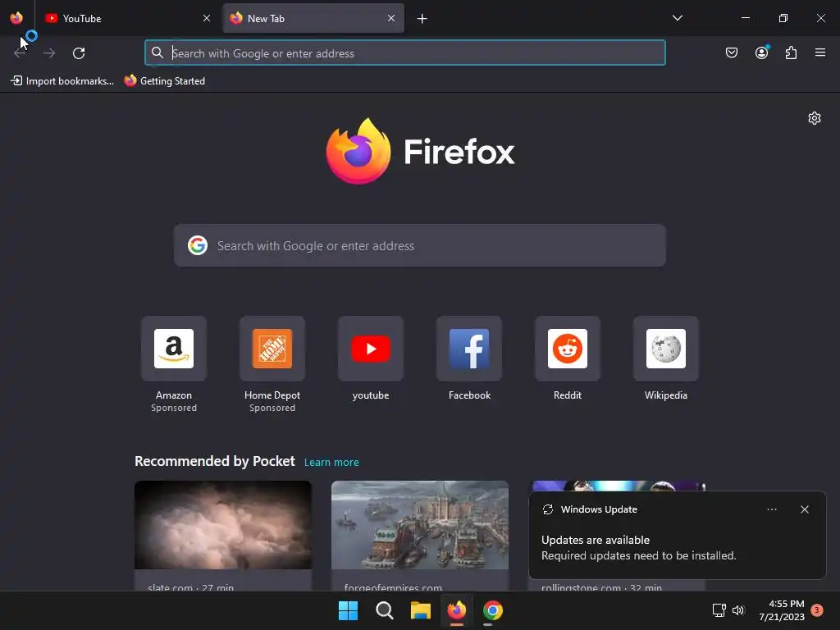Click the Google G icon in search box

click(198, 245)
